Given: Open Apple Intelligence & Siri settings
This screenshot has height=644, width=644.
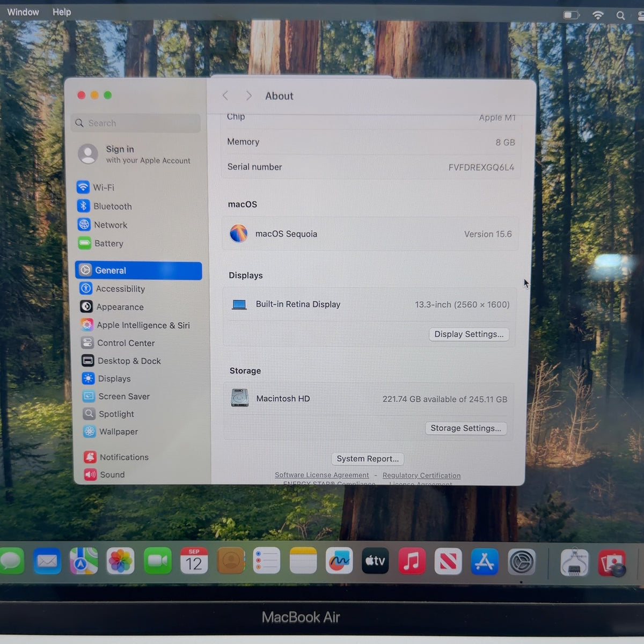Looking at the screenshot, I should 135,325.
